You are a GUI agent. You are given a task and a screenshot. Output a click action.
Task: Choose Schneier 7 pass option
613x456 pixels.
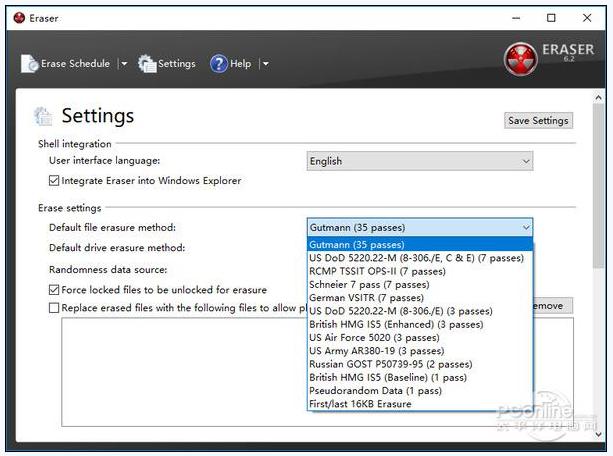tap(420, 285)
